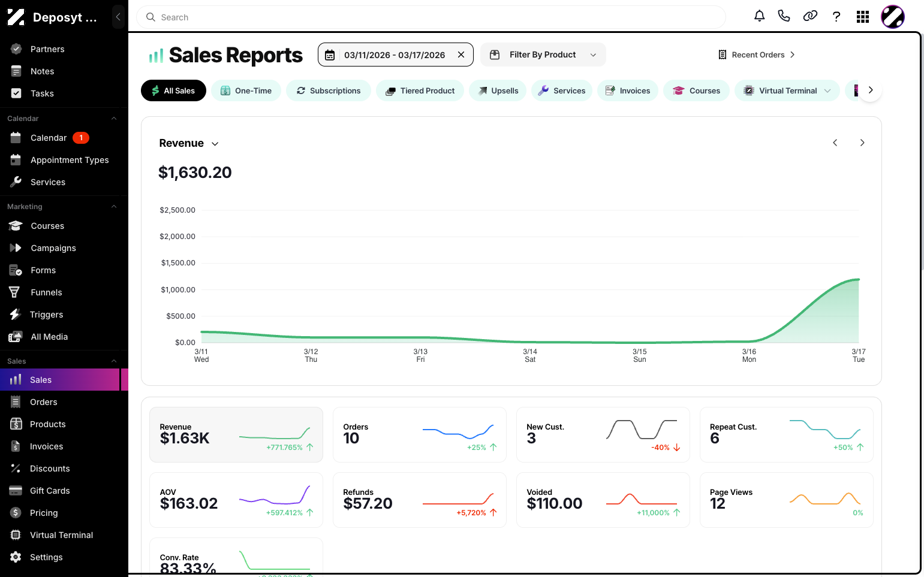Switch to One-Time tab
This screenshot has height=577, width=924.
click(246, 90)
